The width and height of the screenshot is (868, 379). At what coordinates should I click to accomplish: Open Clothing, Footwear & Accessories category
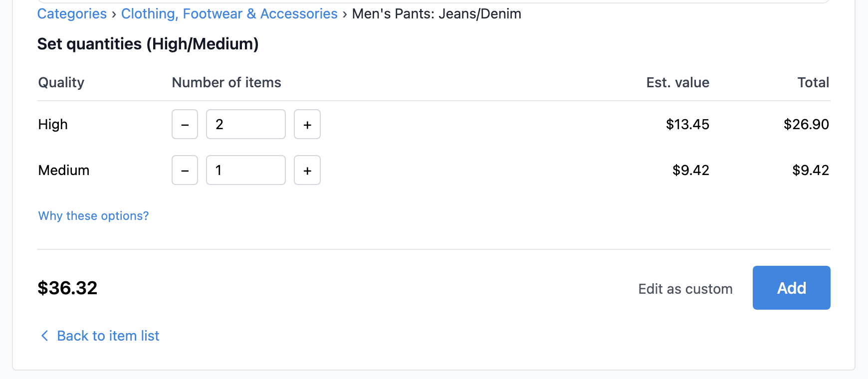coord(229,13)
